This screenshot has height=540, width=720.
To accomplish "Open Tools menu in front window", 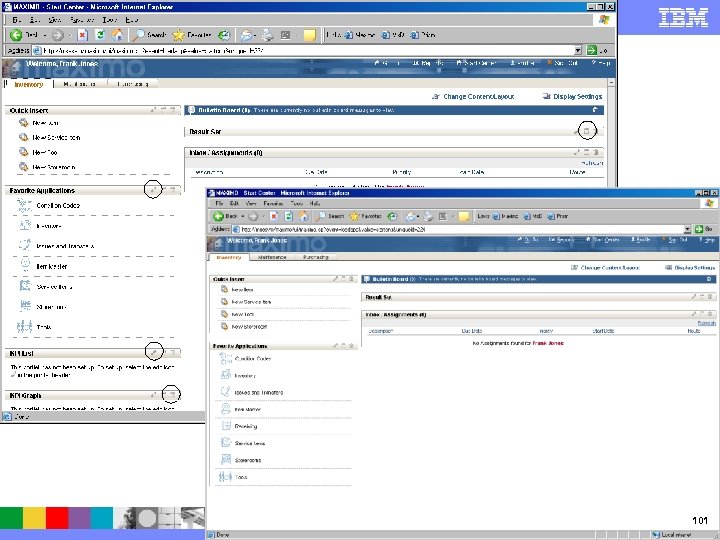I will (297, 203).
